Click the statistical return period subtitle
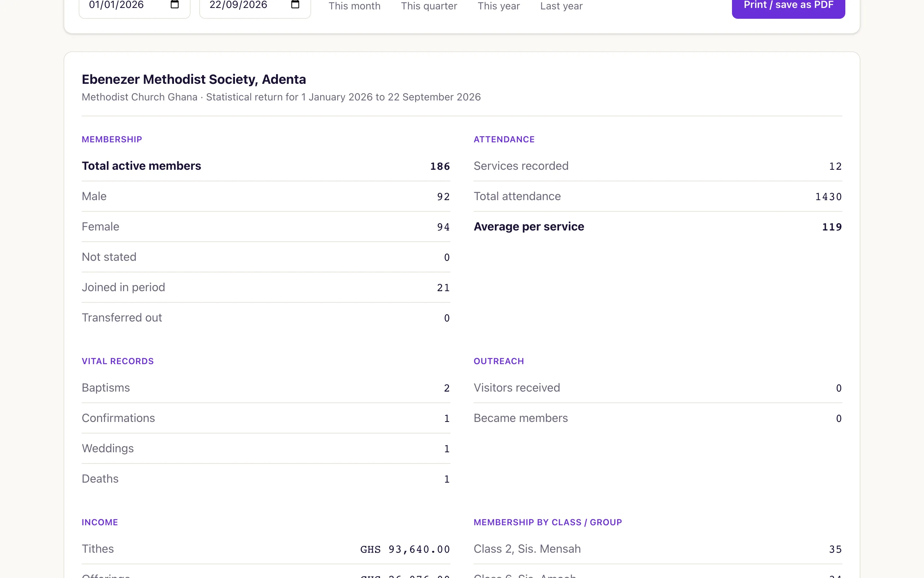Viewport: 924px width, 578px height. pyautogui.click(x=281, y=97)
